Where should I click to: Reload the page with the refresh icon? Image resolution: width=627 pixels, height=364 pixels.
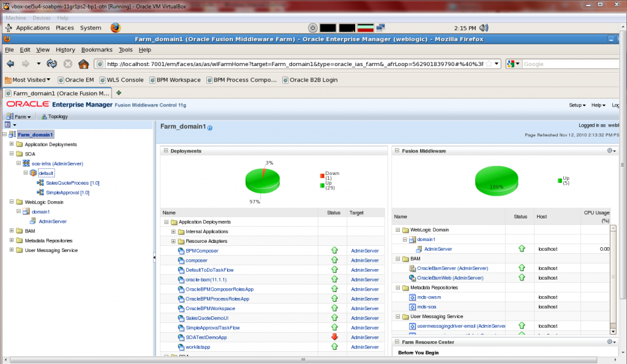(52, 64)
